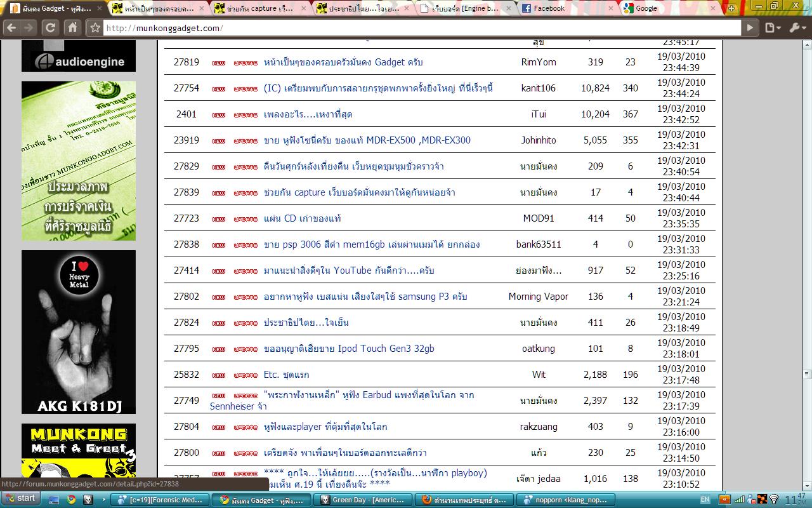The width and height of the screenshot is (812, 508).
Task: Open thread 'คืนวันศุกร์หลังเที่ยงคืน เว็บหยุดชุมนุม'
Action: click(354, 166)
